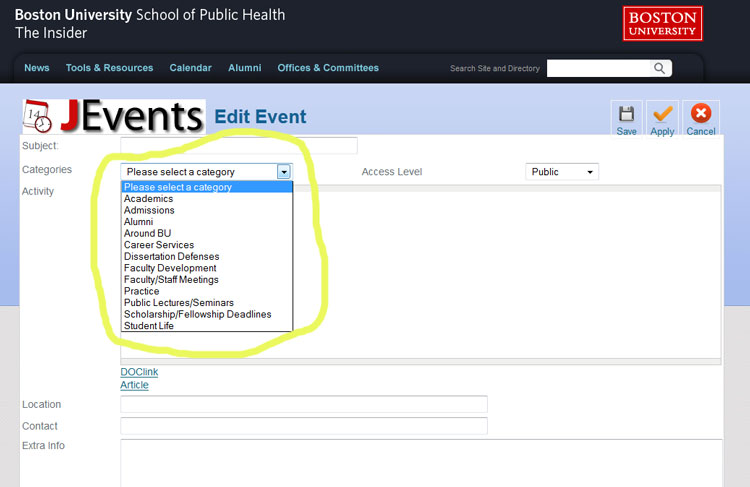
Task: Select Please select a category option
Action: [x=207, y=187]
